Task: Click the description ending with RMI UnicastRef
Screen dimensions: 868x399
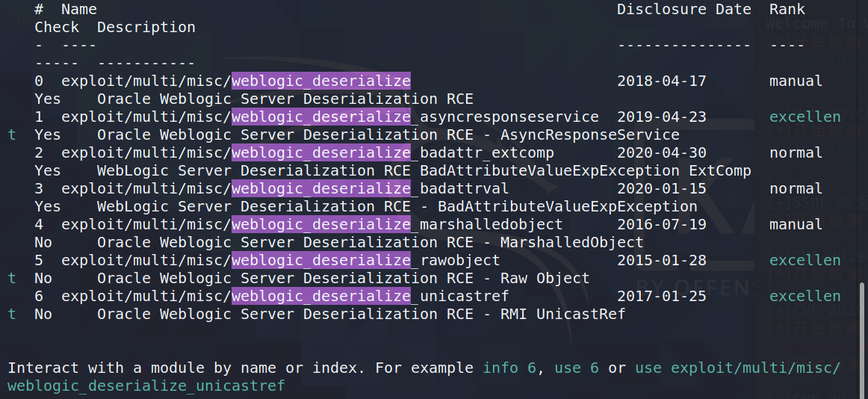Action: click(361, 314)
